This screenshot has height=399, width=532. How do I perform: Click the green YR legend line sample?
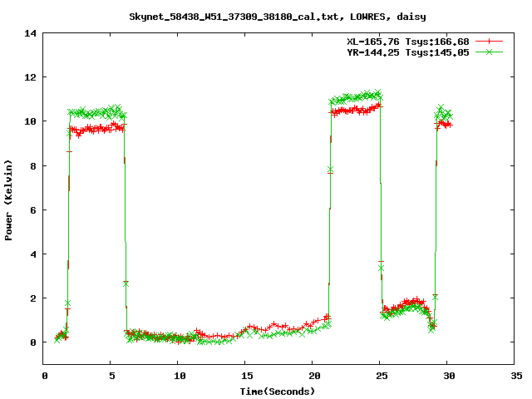coord(489,52)
